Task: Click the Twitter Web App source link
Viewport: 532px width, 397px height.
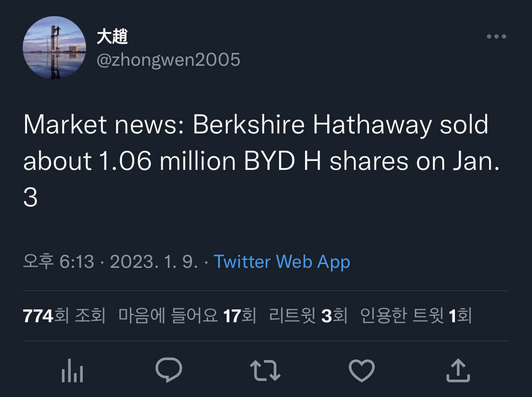Action: point(282,262)
